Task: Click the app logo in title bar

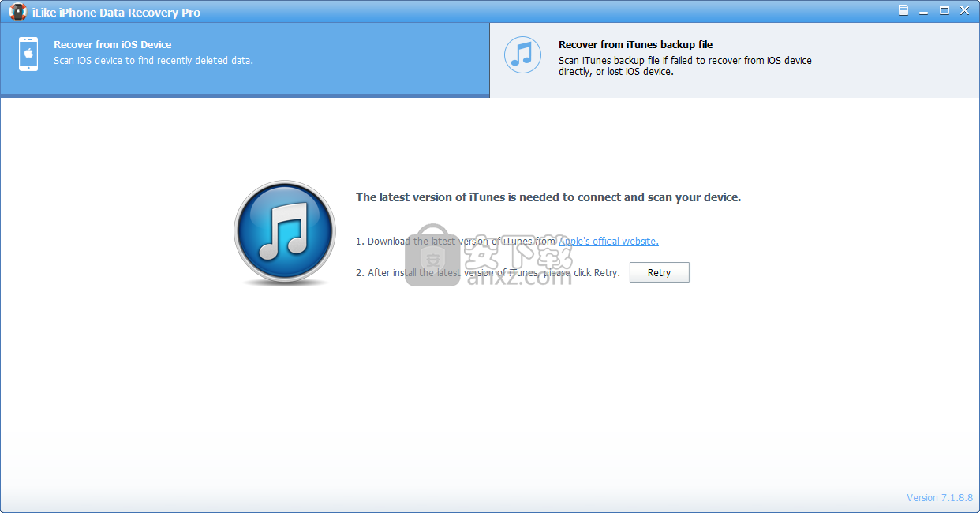Action: click(x=17, y=12)
